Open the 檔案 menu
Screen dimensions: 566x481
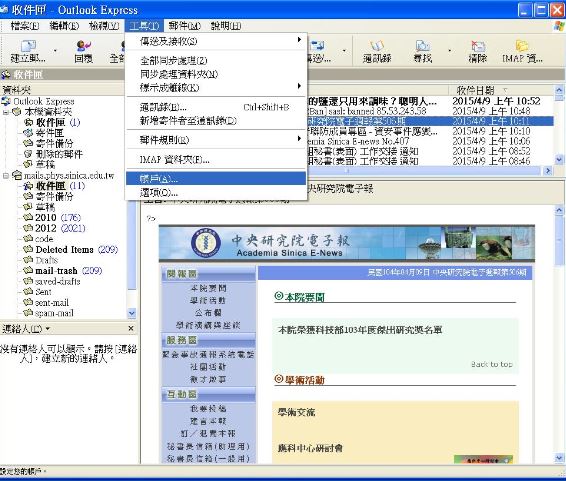point(25,26)
